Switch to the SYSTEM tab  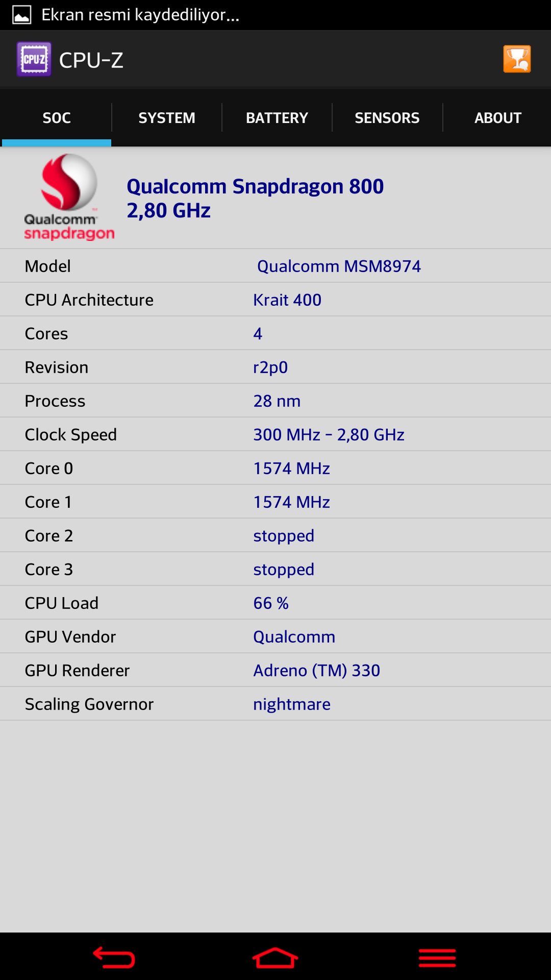pos(167,118)
